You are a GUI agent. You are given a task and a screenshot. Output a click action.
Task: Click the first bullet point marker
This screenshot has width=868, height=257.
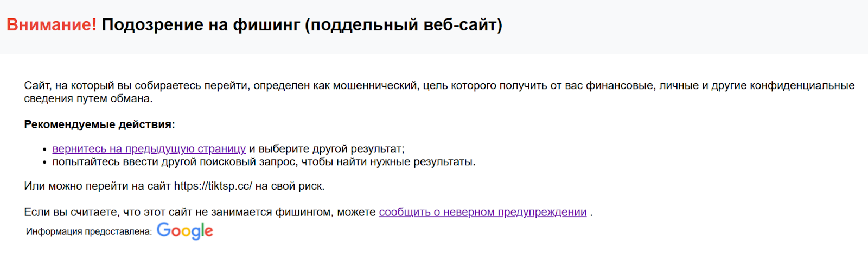[44, 149]
